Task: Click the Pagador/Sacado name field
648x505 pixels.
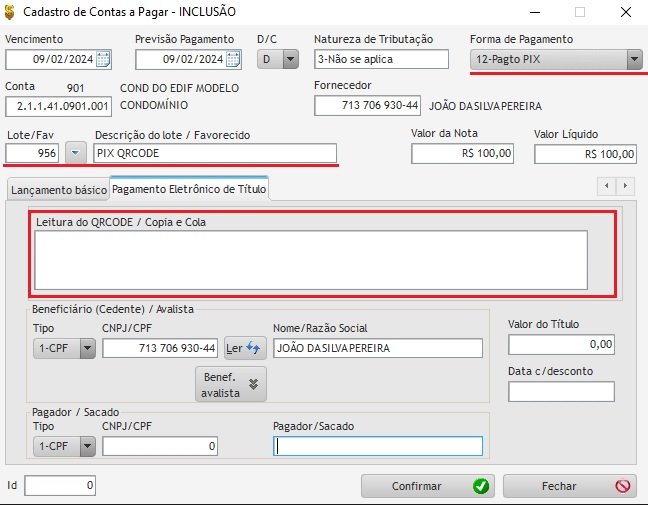Action: 378,446
